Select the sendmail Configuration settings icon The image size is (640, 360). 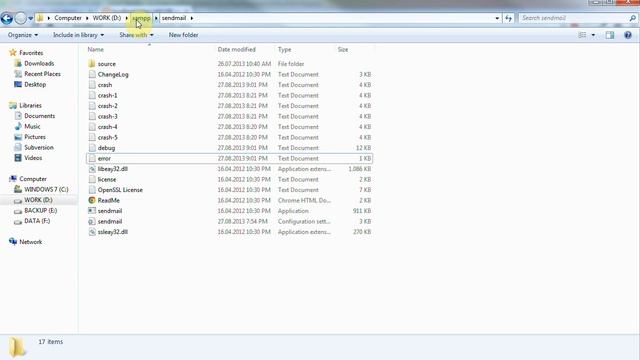(92, 222)
